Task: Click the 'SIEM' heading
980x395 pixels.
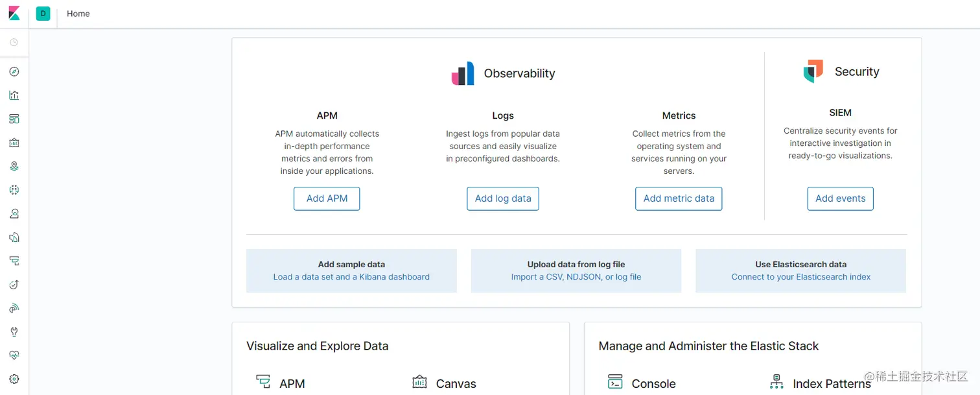Action: [840, 113]
